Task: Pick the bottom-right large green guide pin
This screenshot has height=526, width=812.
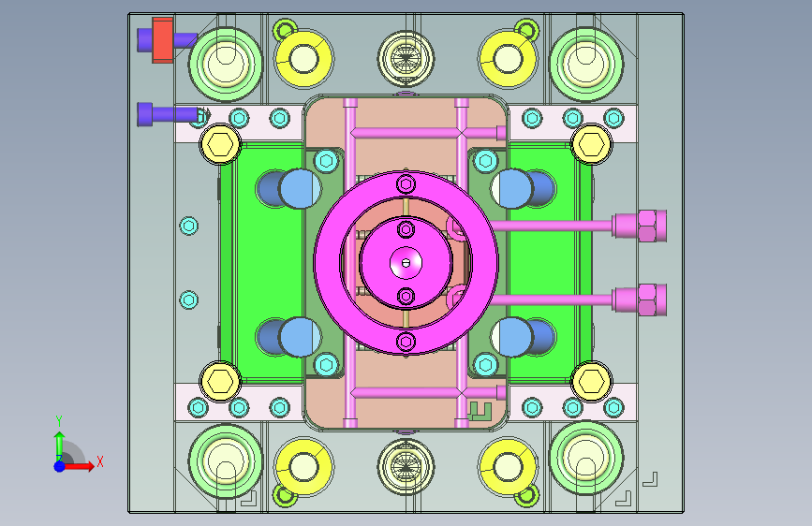Action: (x=586, y=459)
